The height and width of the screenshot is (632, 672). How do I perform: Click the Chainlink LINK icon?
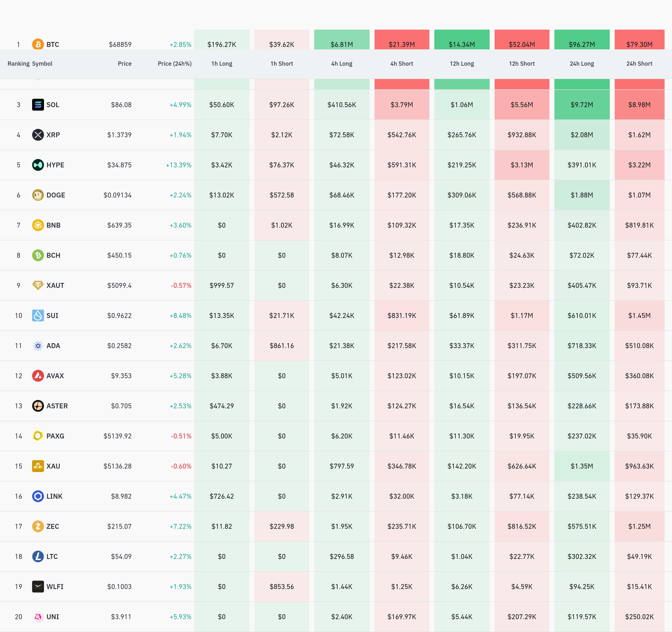(x=38, y=496)
